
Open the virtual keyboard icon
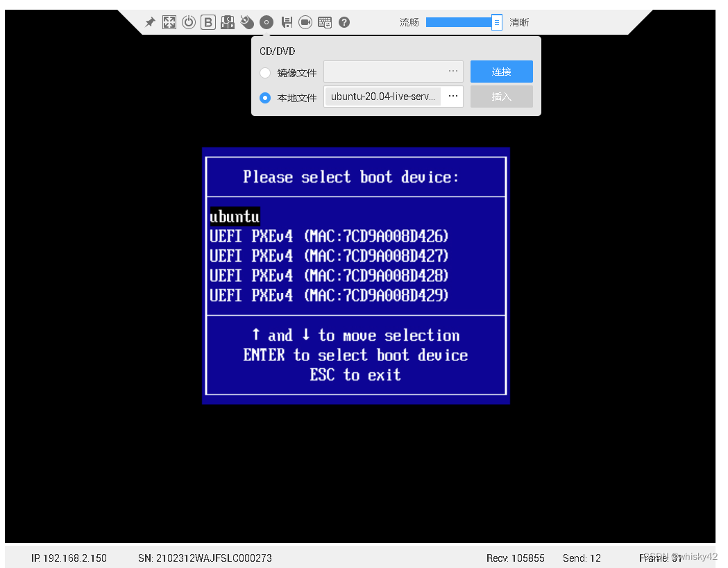pyautogui.click(x=325, y=22)
